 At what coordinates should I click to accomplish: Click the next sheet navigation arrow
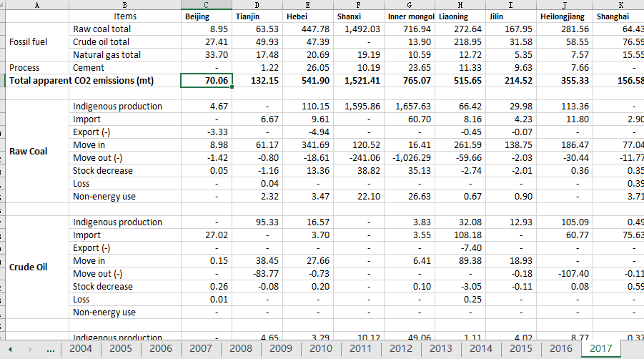(30, 350)
